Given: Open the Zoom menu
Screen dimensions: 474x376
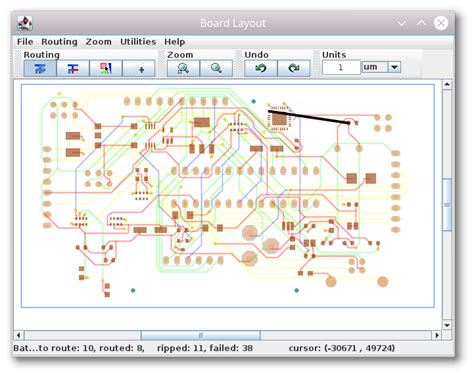Looking at the screenshot, I should coord(98,42).
